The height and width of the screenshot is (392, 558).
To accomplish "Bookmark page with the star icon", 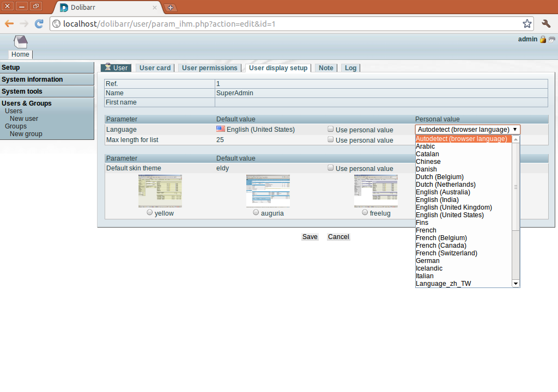I will (x=527, y=24).
